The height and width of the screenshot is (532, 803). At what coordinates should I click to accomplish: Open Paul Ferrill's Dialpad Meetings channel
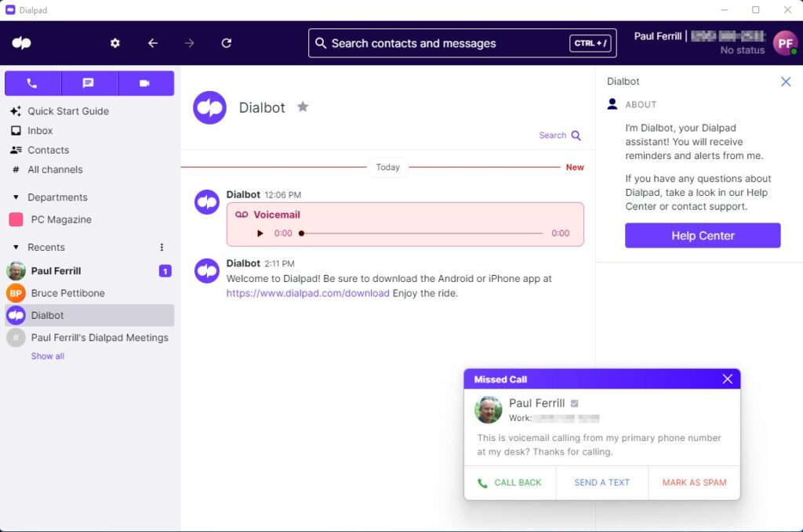tap(89, 338)
